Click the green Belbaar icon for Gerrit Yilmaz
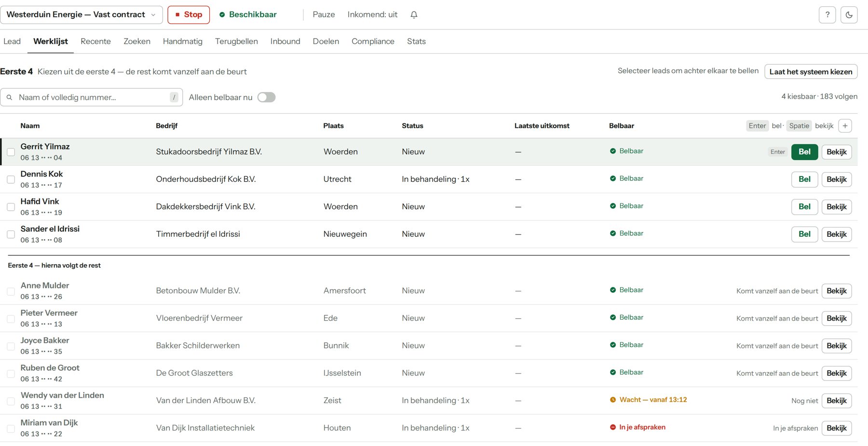 [x=613, y=151]
